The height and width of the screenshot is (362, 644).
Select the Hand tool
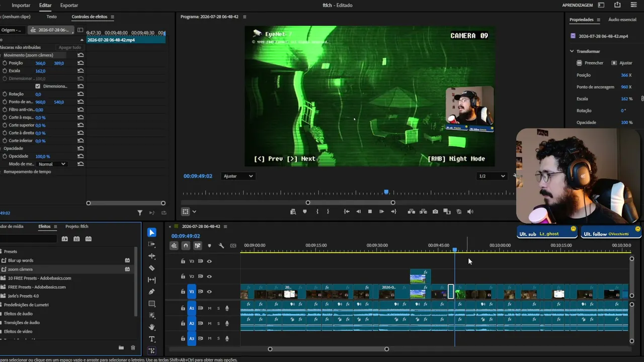(152, 327)
